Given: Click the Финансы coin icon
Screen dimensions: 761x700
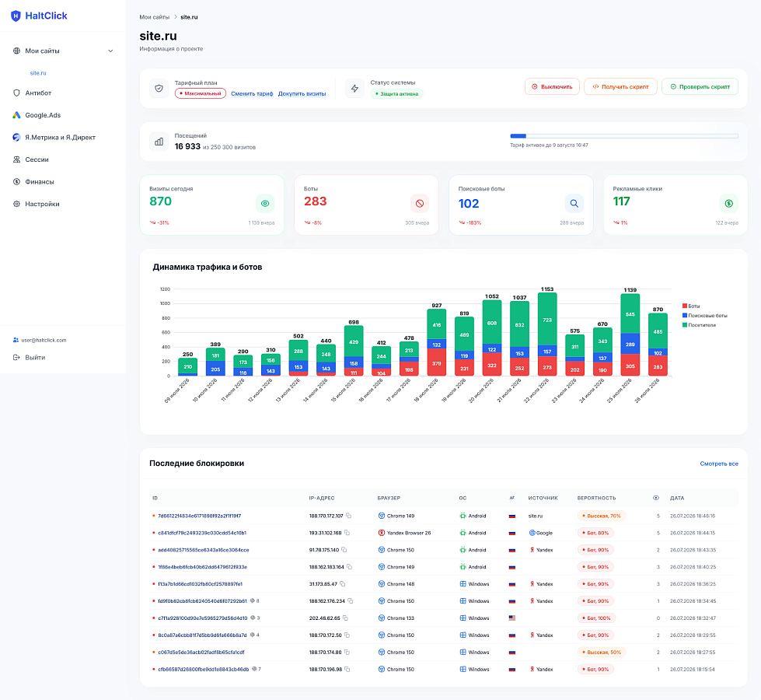Looking at the screenshot, I should 16,182.
